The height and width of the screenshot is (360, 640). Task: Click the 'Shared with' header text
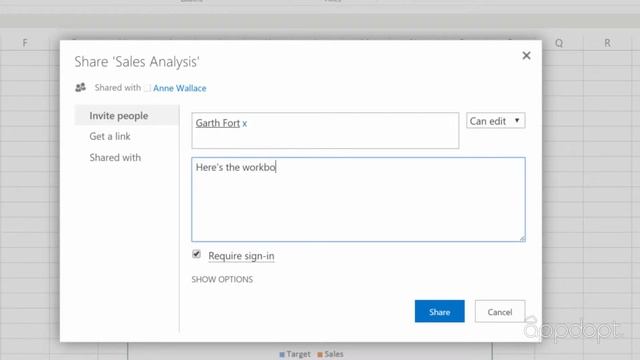[x=118, y=87]
